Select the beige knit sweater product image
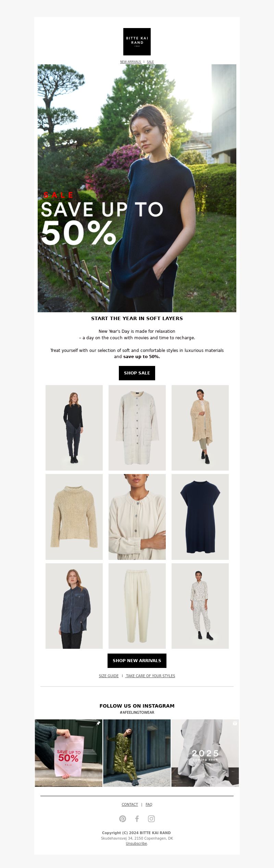The height and width of the screenshot is (868, 274). 74,517
